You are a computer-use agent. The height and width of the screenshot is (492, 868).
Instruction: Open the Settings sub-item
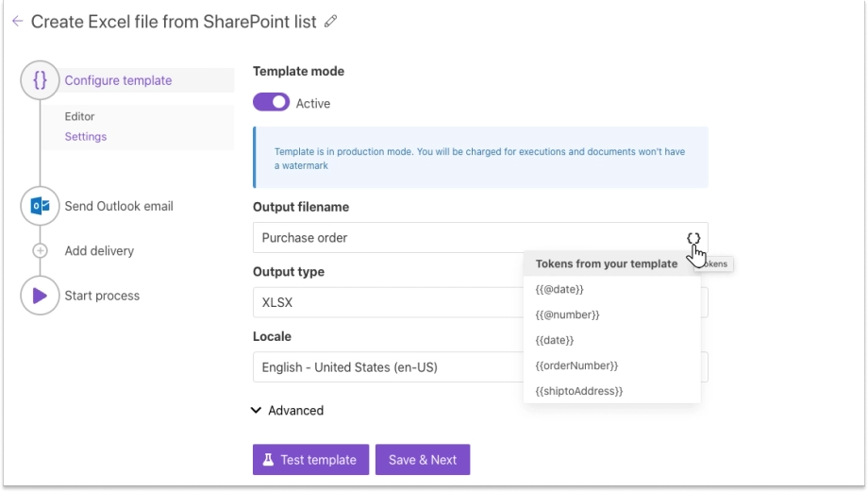[x=86, y=137]
